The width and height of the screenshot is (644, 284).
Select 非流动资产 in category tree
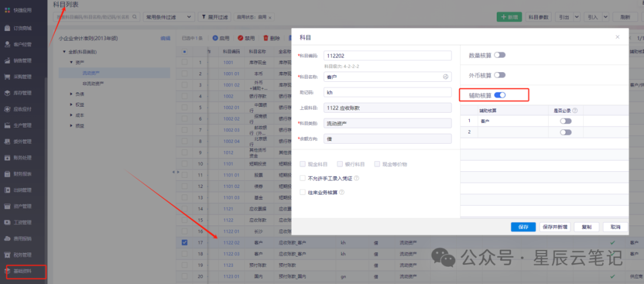93,84
